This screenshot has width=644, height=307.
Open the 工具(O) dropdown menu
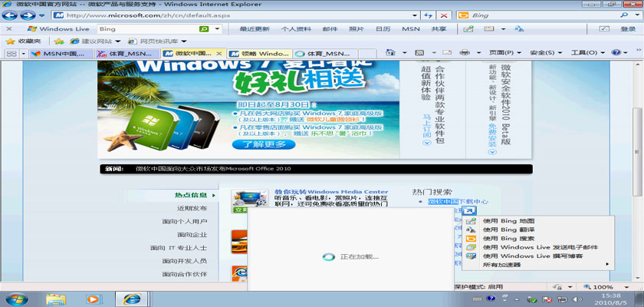[x=586, y=53]
